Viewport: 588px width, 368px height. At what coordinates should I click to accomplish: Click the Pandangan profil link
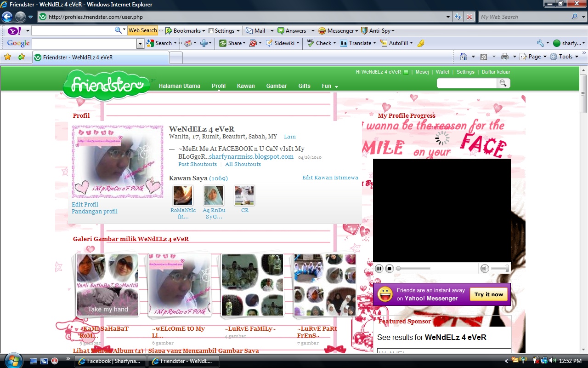click(95, 212)
